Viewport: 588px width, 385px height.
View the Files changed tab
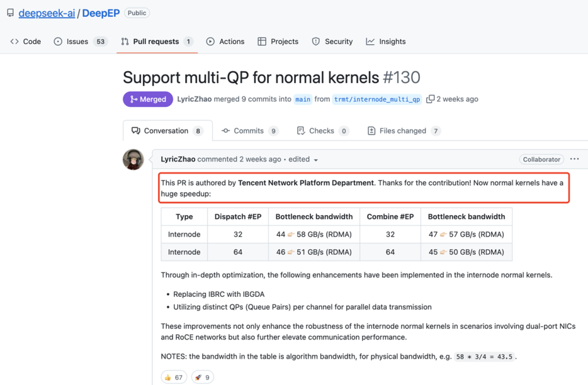[x=403, y=131]
